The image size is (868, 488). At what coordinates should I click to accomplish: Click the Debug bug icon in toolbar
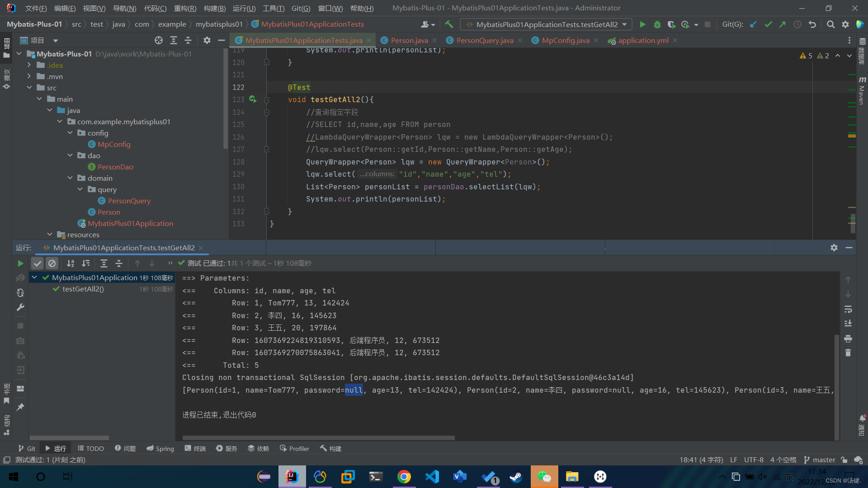coord(657,24)
